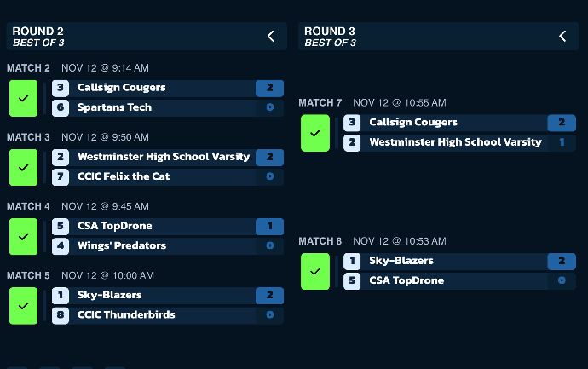Click seed 3 badge beside Callsign Cougers in Match 2
This screenshot has height=369, width=588.
[61, 88]
